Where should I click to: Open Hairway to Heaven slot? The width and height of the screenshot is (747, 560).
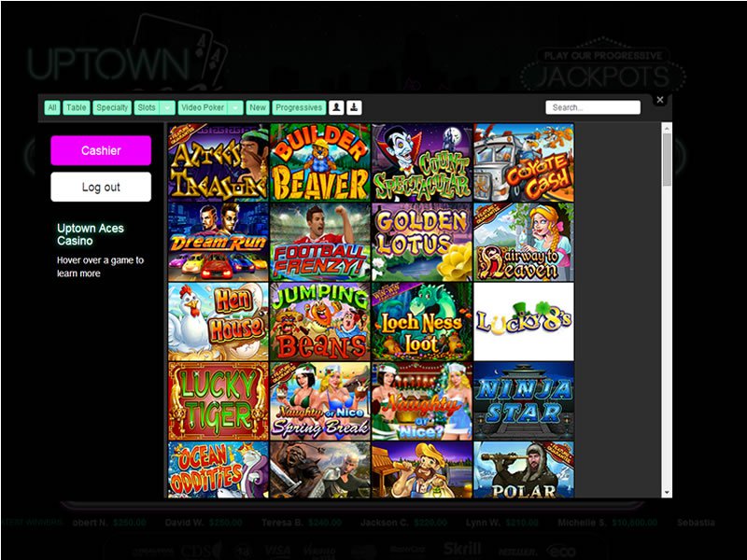[x=524, y=242]
